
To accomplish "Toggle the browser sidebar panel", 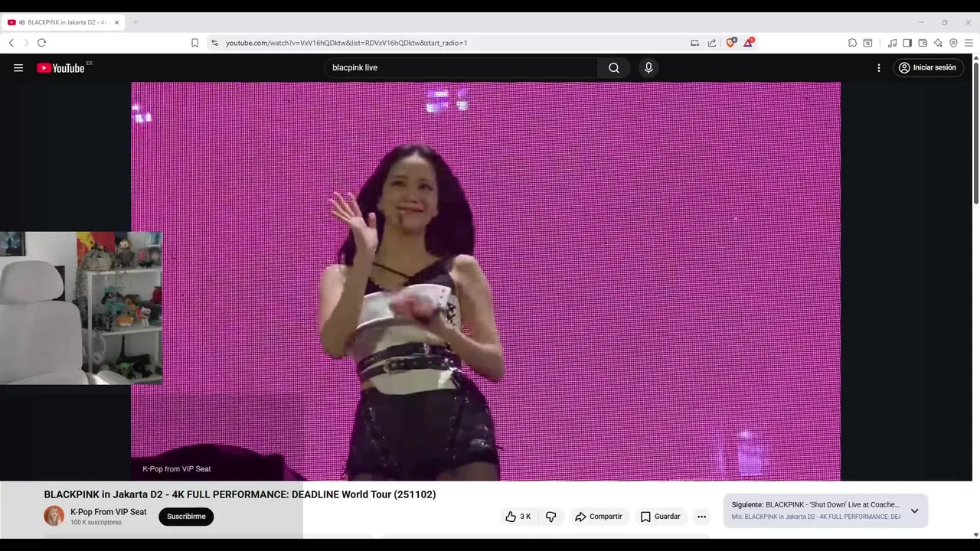I will [907, 43].
